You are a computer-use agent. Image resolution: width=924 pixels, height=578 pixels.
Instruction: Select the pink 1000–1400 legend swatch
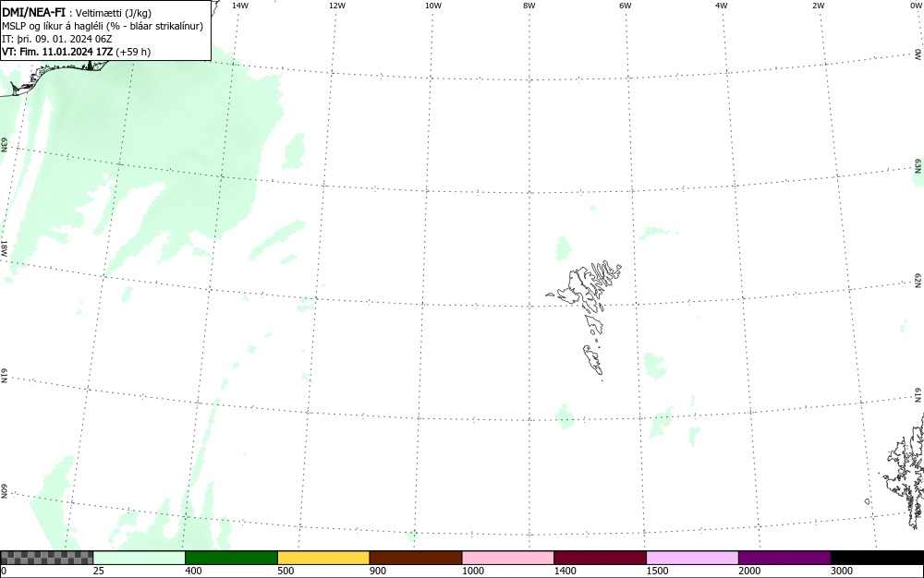[508, 558]
